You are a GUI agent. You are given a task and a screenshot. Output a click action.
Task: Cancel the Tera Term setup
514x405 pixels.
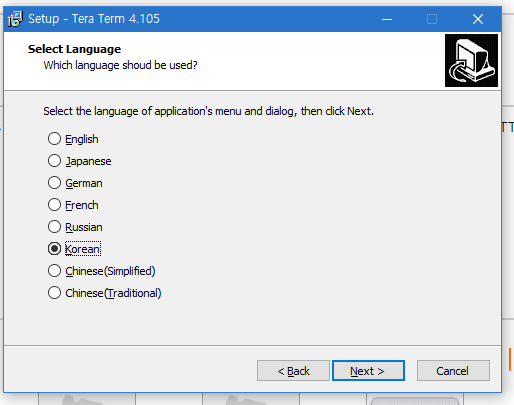pos(453,371)
